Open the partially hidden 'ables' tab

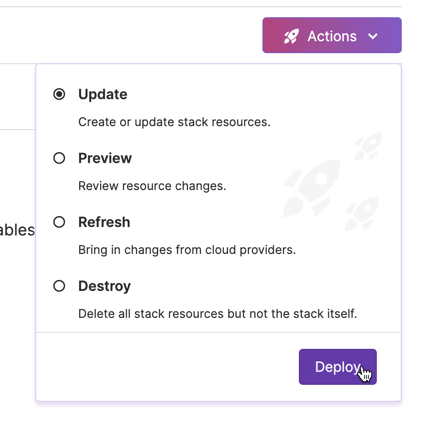tap(17, 230)
